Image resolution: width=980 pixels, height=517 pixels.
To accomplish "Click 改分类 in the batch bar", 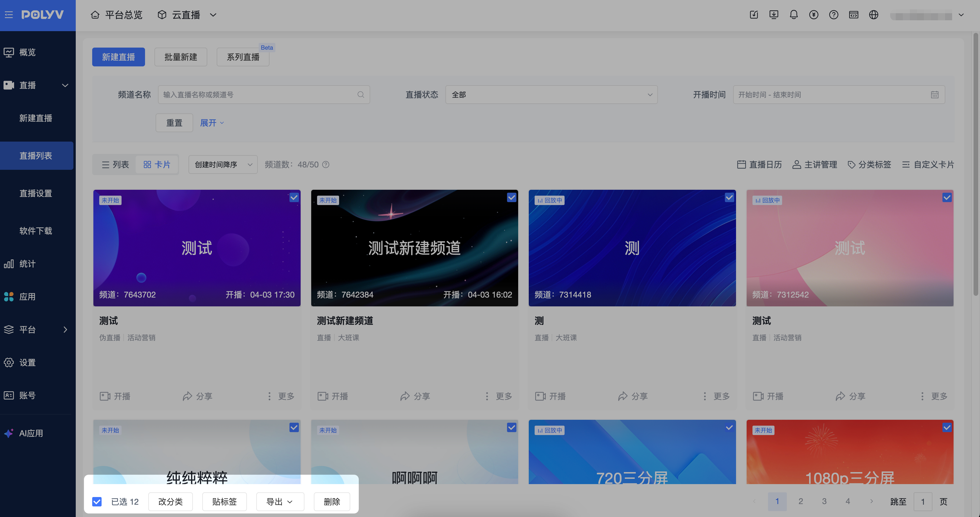I will (171, 501).
